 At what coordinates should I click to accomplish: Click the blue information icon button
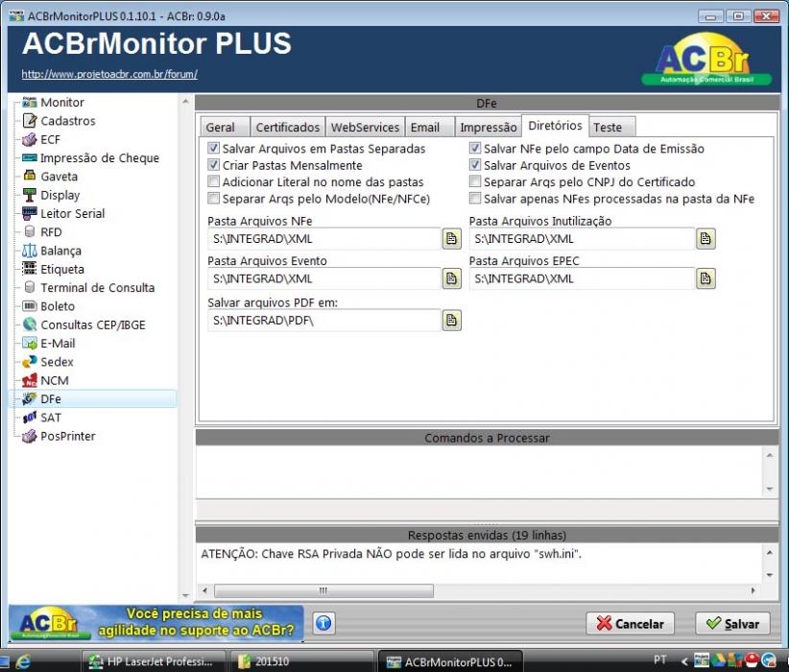click(323, 623)
